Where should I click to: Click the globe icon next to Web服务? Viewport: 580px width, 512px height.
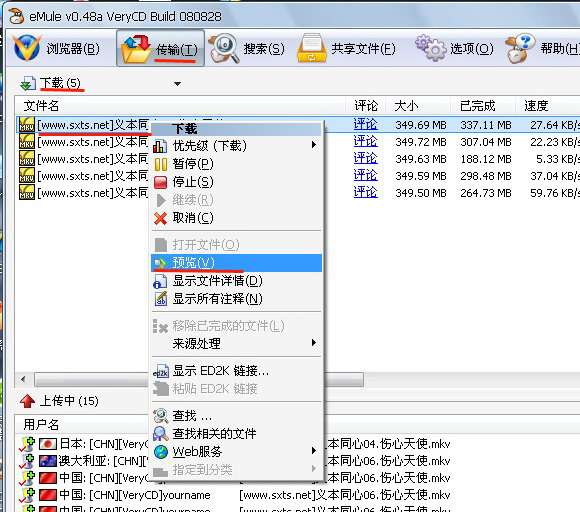pyautogui.click(x=161, y=452)
